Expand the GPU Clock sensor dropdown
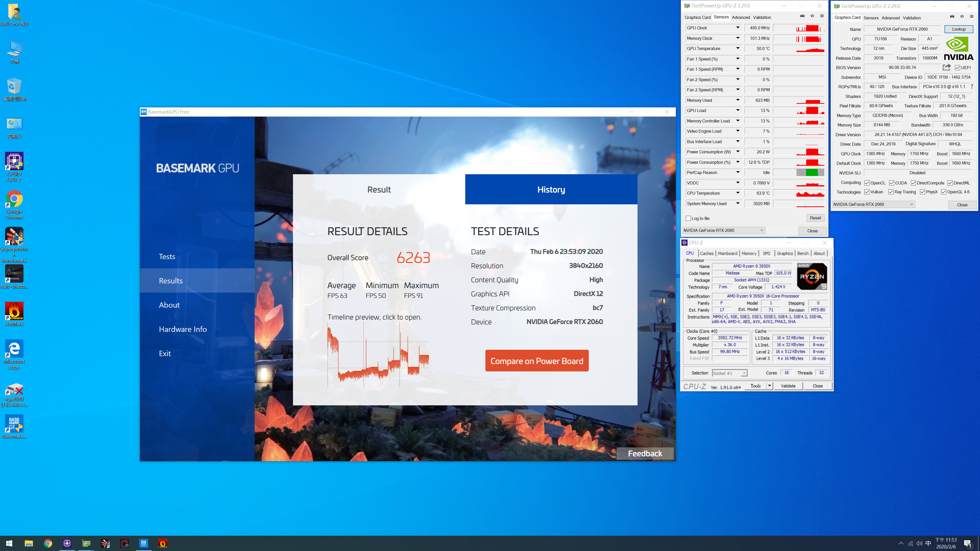 (737, 28)
